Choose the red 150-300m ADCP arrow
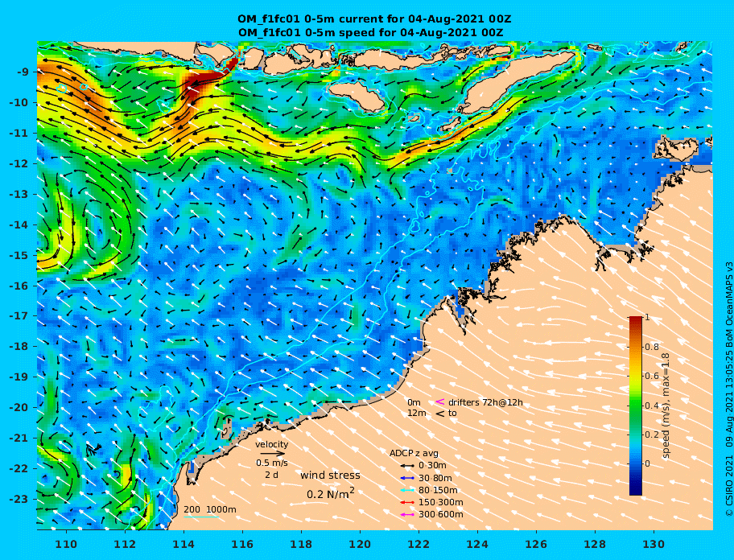Viewport: 734px width, 560px height. (x=407, y=502)
